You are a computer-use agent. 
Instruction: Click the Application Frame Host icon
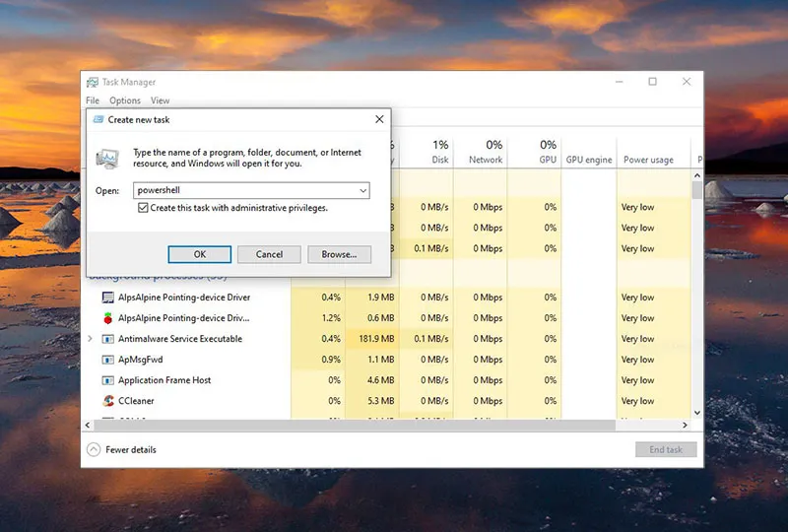108,380
